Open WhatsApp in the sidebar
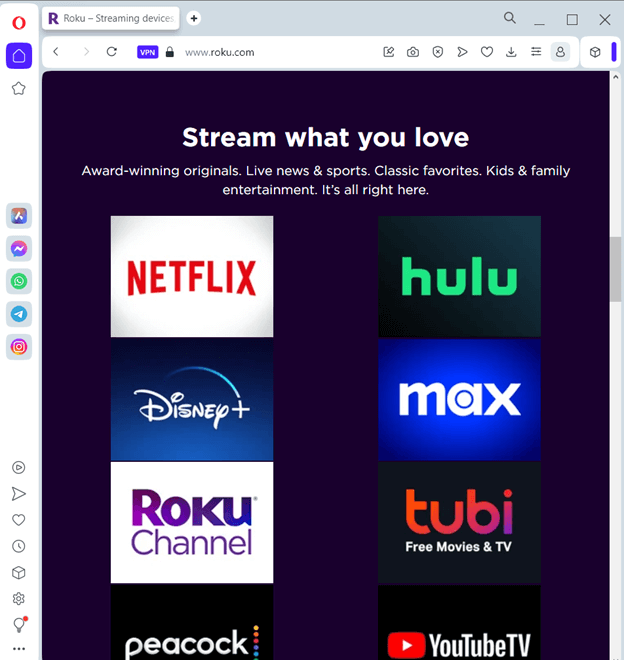 tap(19, 281)
